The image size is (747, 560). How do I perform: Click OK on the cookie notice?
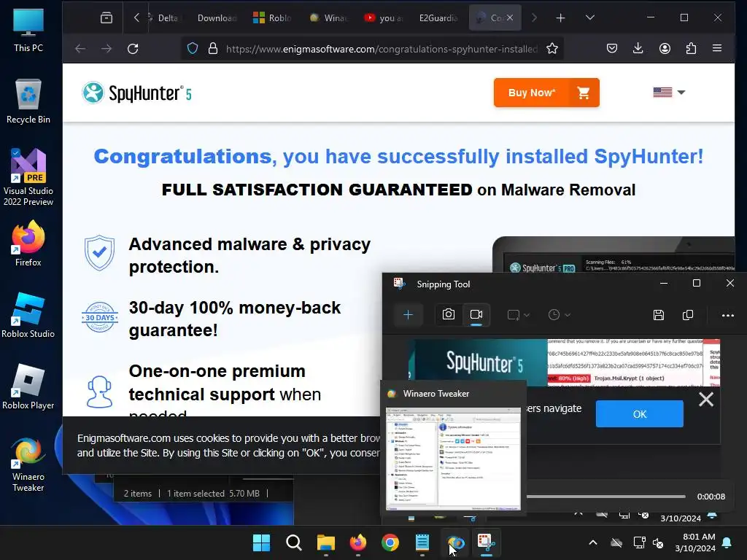pos(639,414)
